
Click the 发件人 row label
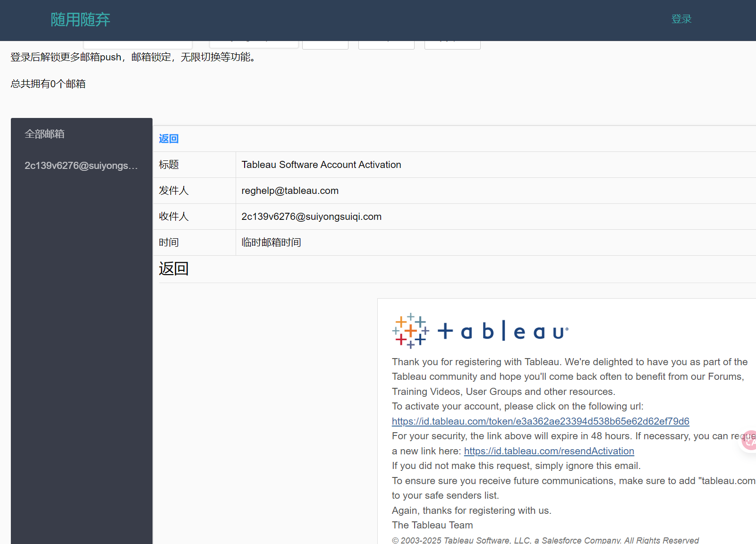pos(174,191)
